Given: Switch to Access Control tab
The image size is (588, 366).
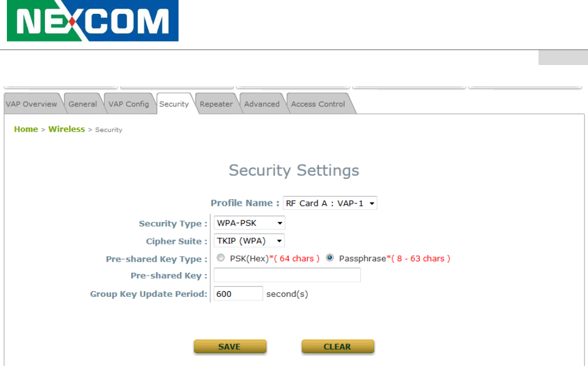Looking at the screenshot, I should click(x=318, y=104).
